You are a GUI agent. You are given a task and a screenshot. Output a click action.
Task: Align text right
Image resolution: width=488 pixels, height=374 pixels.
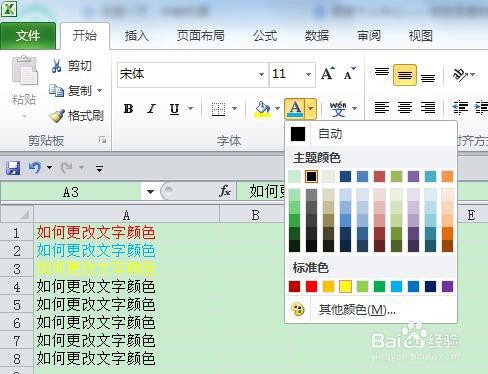(428, 108)
